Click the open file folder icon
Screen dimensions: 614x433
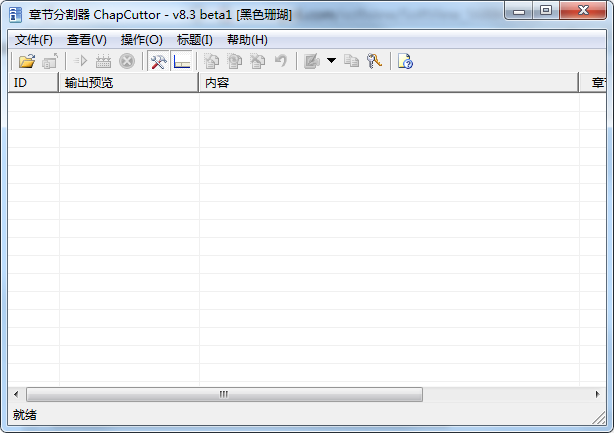tap(27, 61)
